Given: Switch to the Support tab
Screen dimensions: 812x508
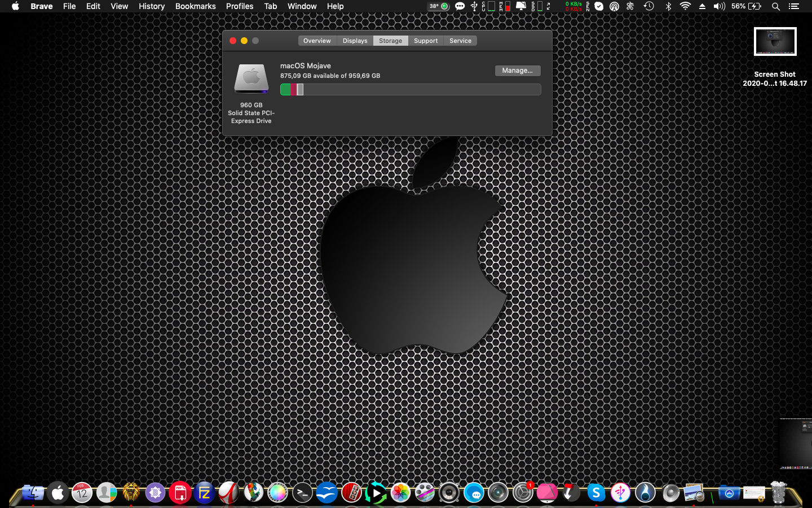Looking at the screenshot, I should pos(426,41).
